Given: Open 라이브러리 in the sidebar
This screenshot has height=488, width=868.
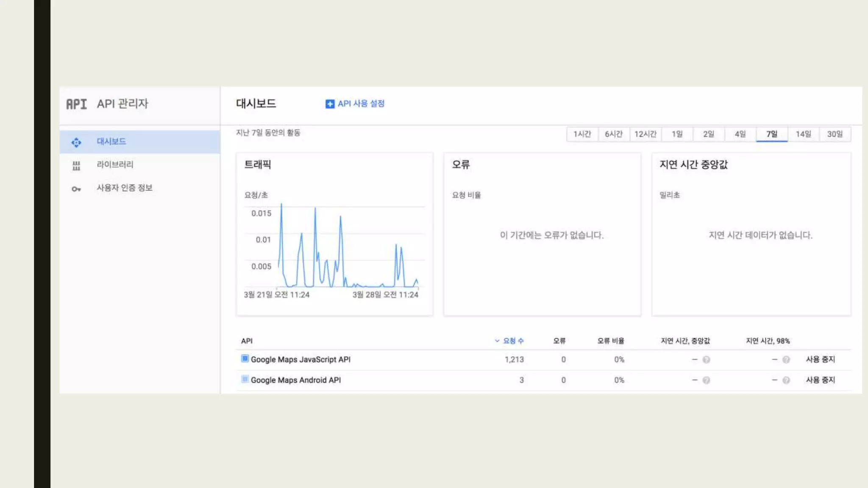Looking at the screenshot, I should pyautogui.click(x=115, y=165).
